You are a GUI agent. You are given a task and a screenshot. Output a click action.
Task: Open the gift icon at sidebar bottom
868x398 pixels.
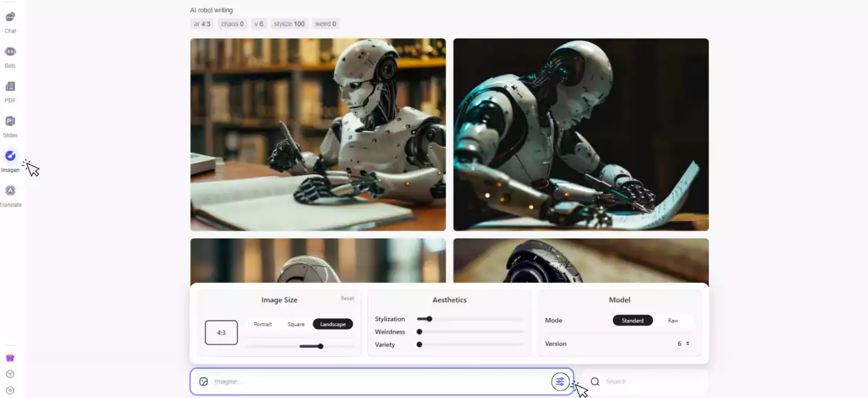click(x=10, y=357)
